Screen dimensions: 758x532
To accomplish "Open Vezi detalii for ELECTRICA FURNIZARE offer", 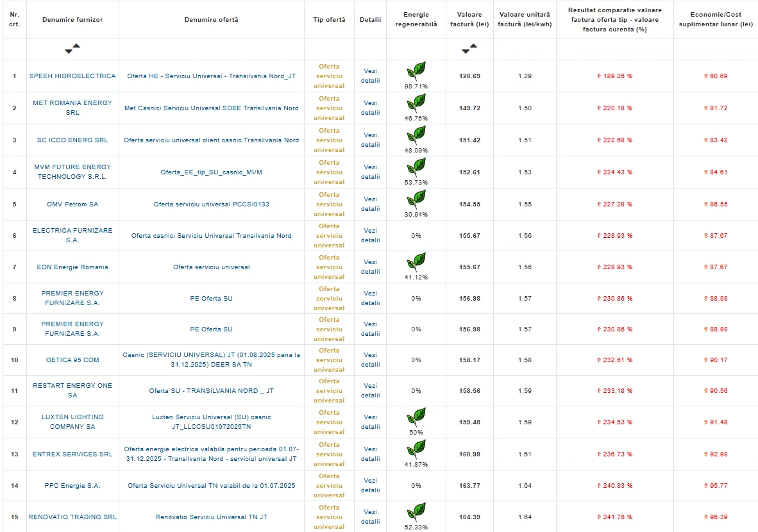I will (x=370, y=235).
